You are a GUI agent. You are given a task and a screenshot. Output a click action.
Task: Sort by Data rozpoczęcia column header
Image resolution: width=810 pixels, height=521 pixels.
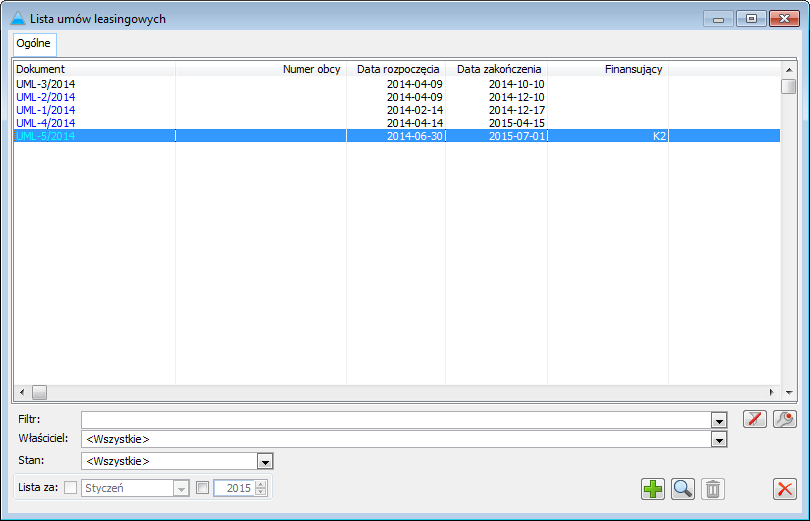point(396,69)
